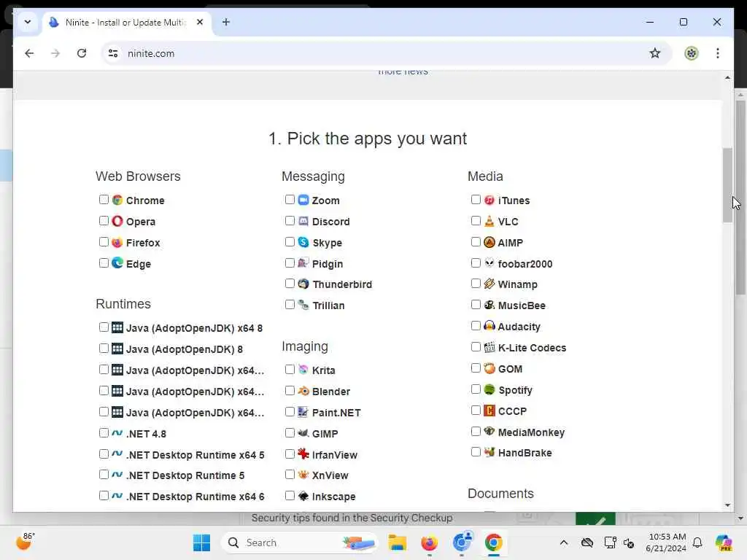Click the Paint.NET icon
The image size is (747, 560).
coord(303,412)
